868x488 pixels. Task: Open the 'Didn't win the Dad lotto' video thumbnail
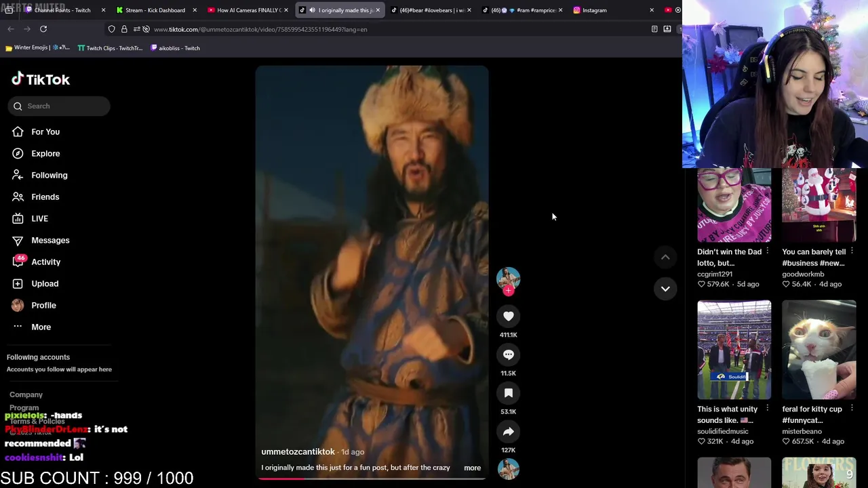tap(734, 205)
